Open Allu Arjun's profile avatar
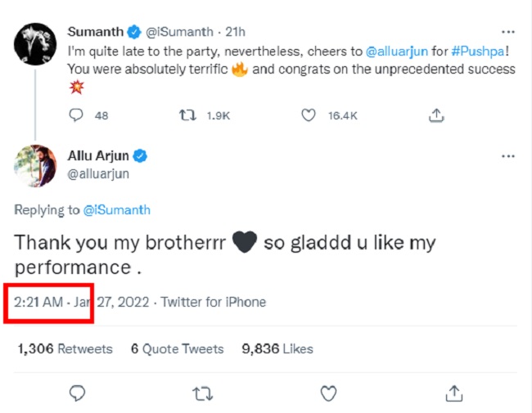This screenshot has width=532, height=413. pos(34,165)
